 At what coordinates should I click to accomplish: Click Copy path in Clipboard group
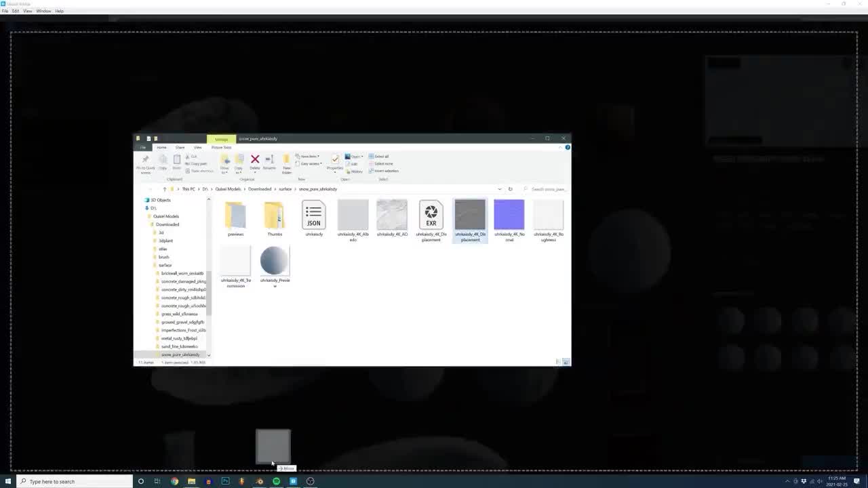tap(197, 163)
